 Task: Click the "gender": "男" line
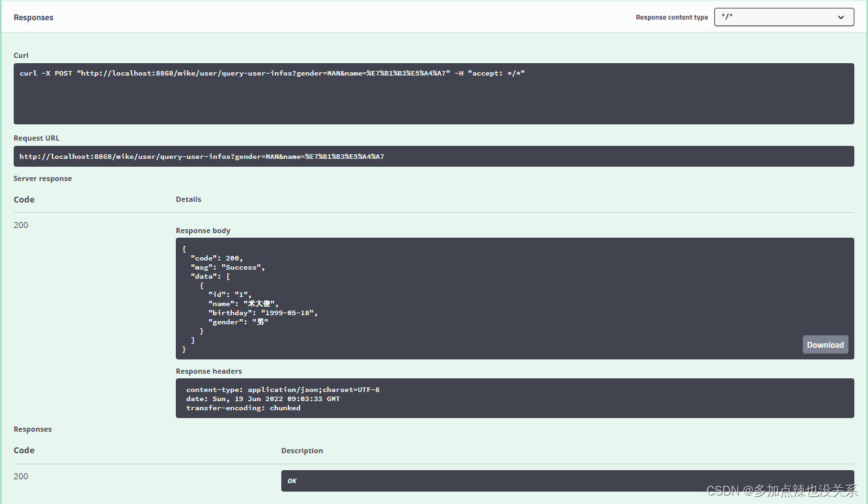coord(238,322)
